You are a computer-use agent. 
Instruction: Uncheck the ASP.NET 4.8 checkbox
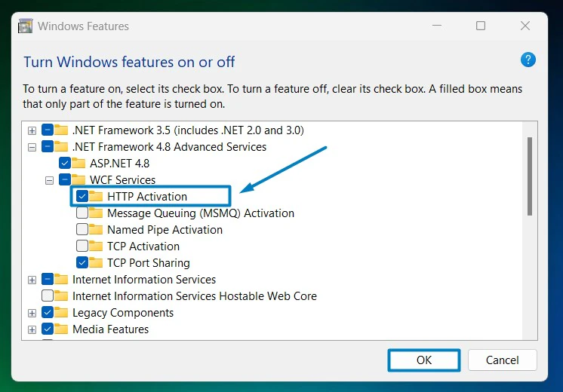tap(65, 163)
